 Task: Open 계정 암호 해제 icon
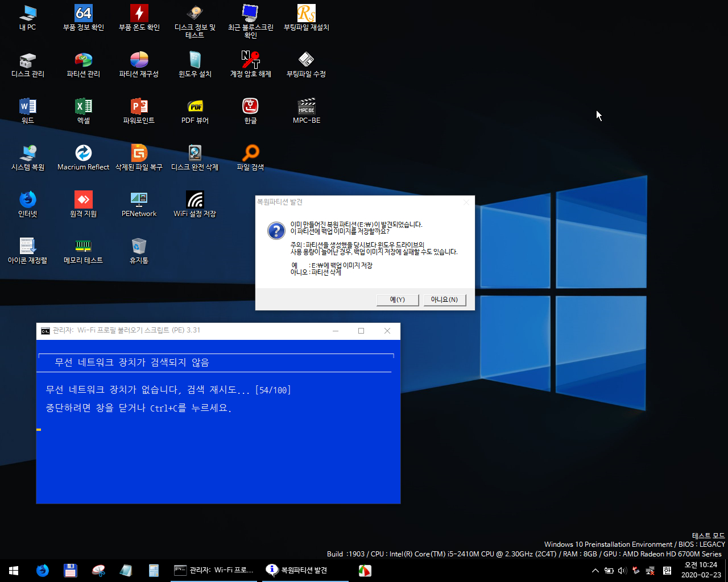click(251, 64)
